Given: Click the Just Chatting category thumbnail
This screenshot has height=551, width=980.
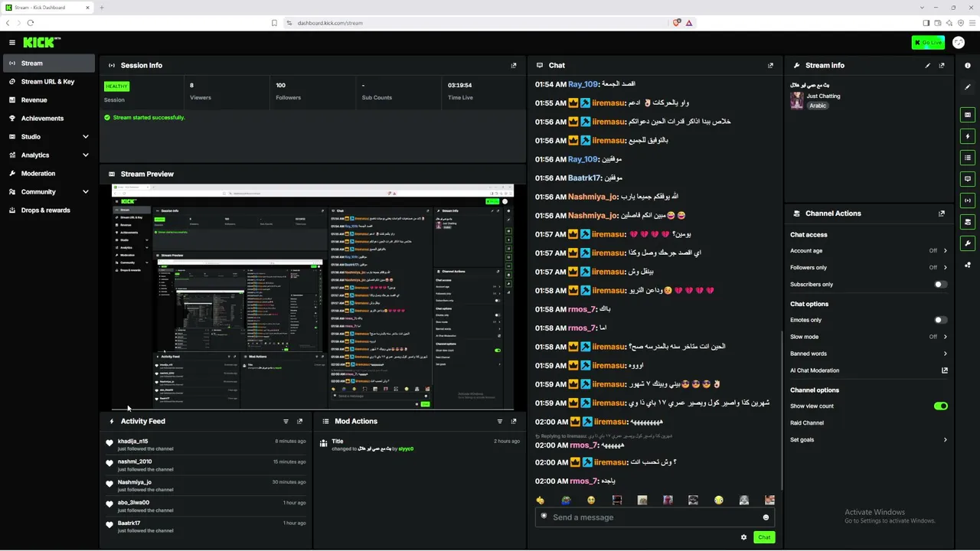Looking at the screenshot, I should (x=797, y=100).
